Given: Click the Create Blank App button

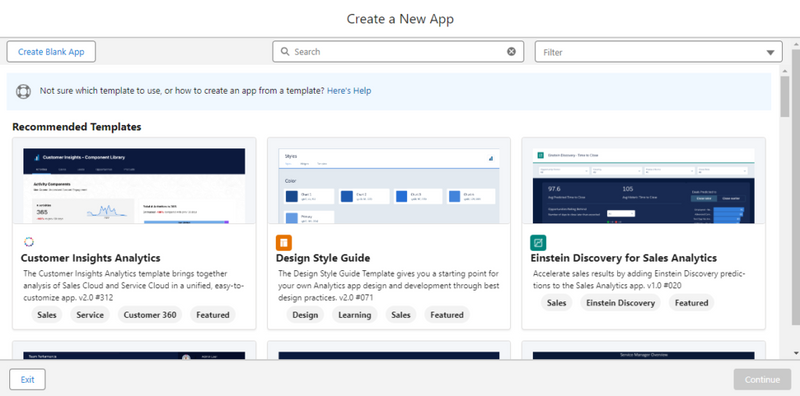Looking at the screenshot, I should [x=51, y=52].
